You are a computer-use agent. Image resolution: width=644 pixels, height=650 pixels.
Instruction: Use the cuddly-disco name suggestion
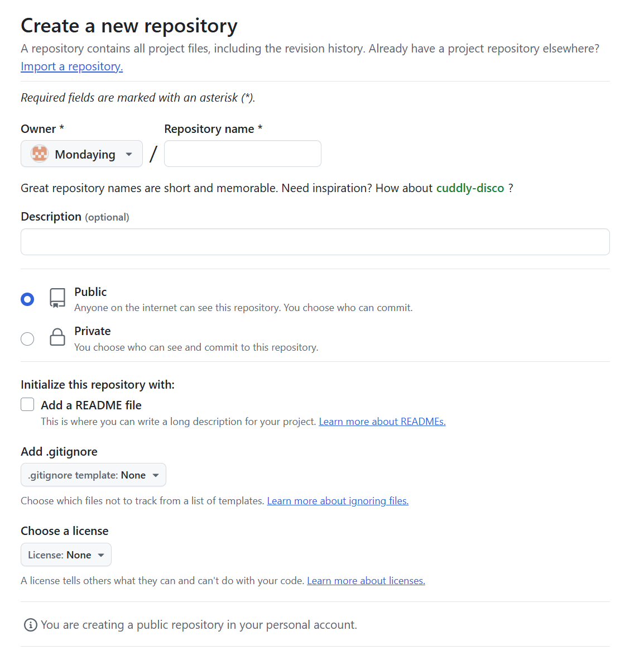point(470,188)
